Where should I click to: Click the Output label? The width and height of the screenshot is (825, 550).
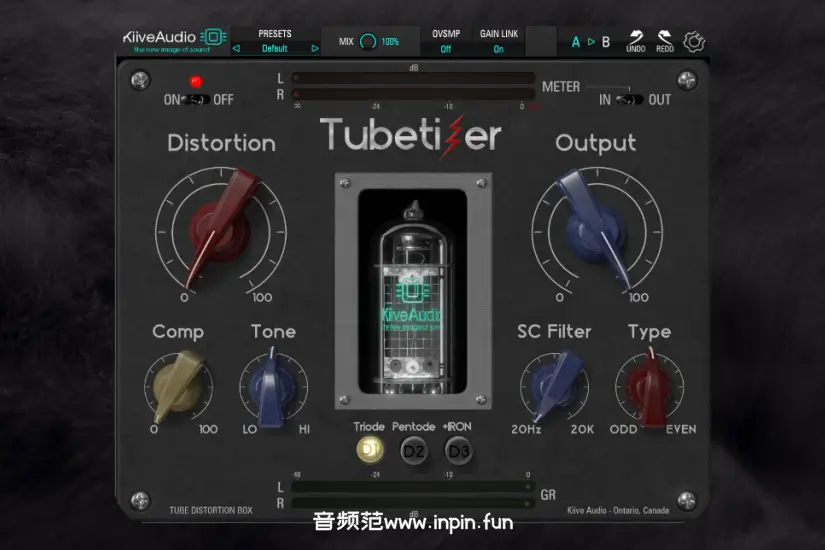tap(596, 143)
